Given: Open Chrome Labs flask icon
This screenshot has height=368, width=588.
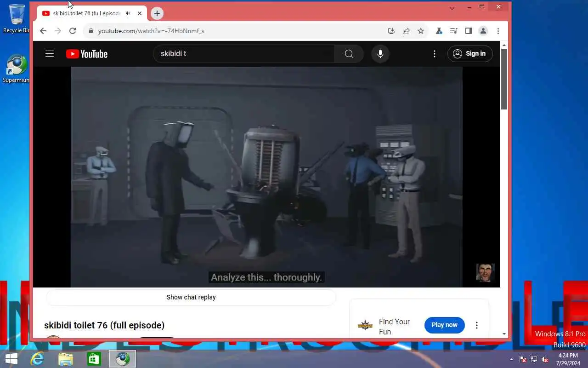Looking at the screenshot, I should point(439,31).
